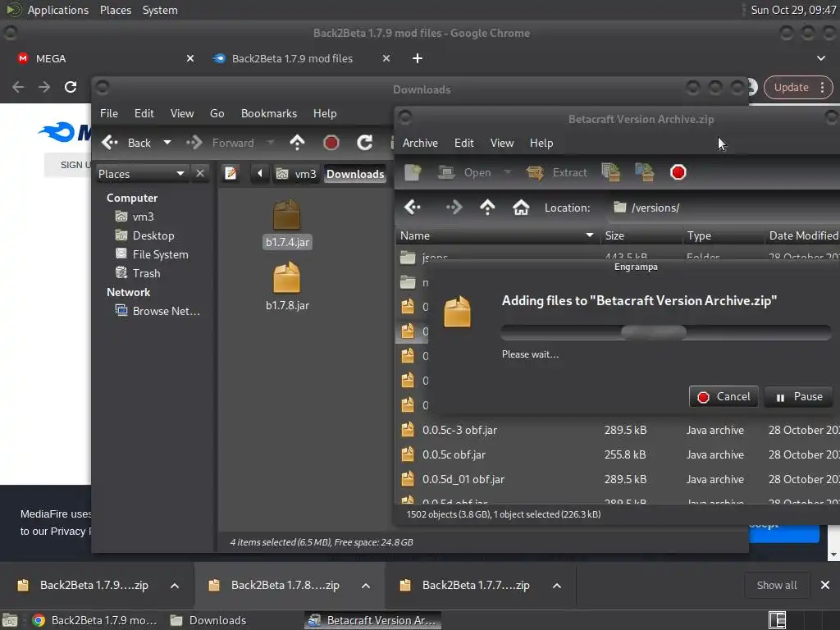Open Bookmarks menu in Downloads window
Screen dimensions: 840x630
[x=268, y=113]
